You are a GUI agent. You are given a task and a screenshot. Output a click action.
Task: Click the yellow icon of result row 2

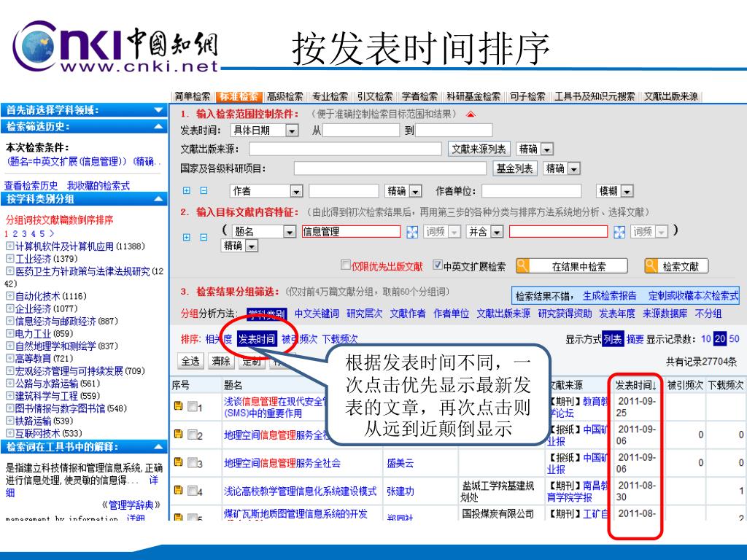(179, 435)
